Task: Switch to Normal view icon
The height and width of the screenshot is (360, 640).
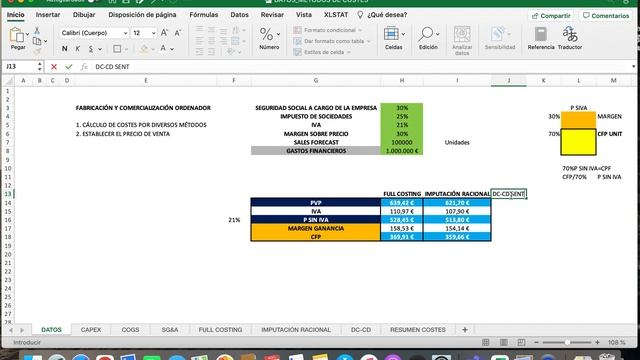Action: 485,342
